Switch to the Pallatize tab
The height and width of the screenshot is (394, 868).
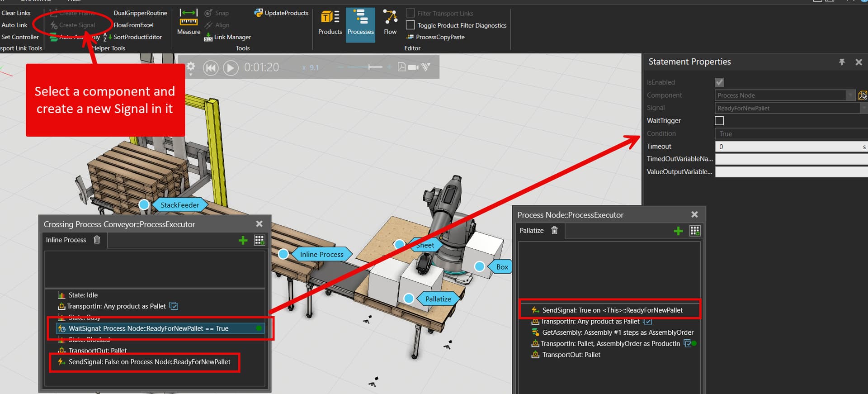(532, 231)
